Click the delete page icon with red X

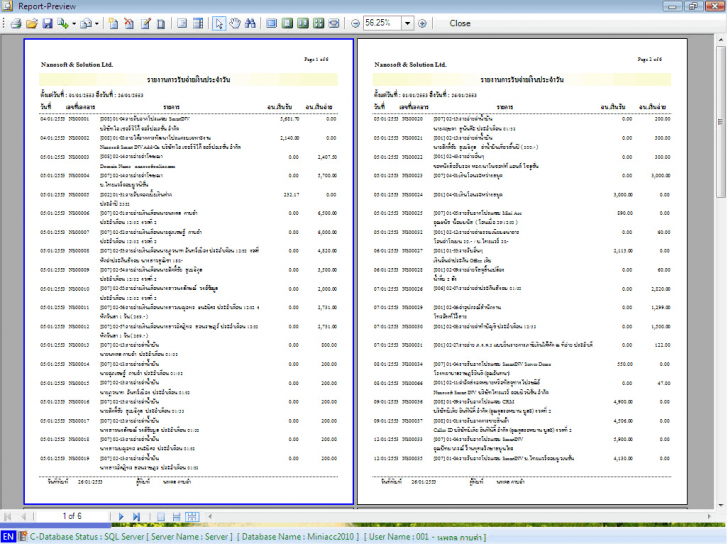pyautogui.click(x=129, y=23)
